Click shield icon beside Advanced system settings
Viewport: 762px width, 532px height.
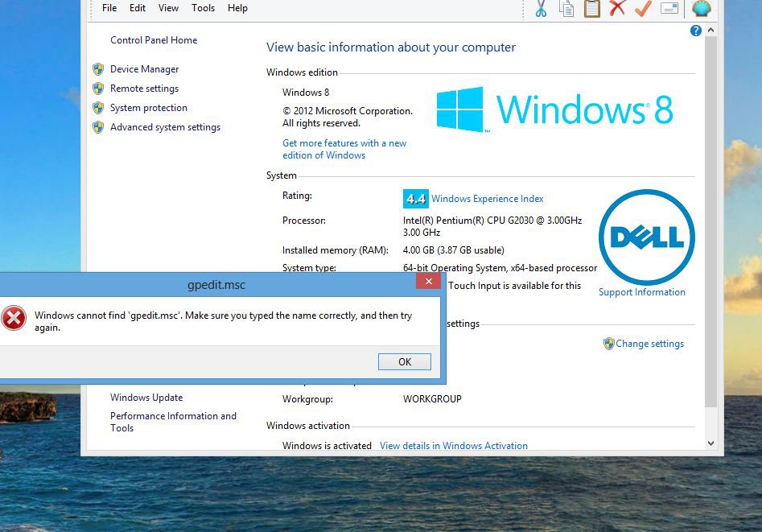coord(98,127)
